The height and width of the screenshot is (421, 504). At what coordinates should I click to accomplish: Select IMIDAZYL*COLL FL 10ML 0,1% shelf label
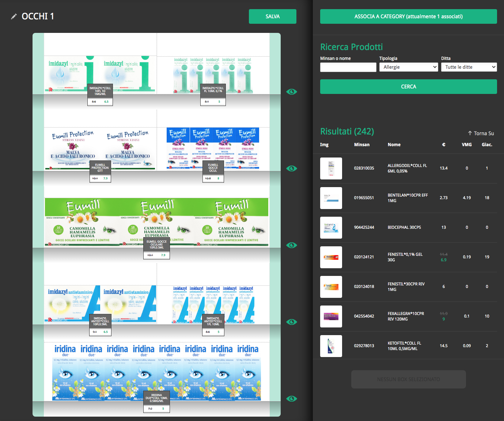tap(213, 95)
